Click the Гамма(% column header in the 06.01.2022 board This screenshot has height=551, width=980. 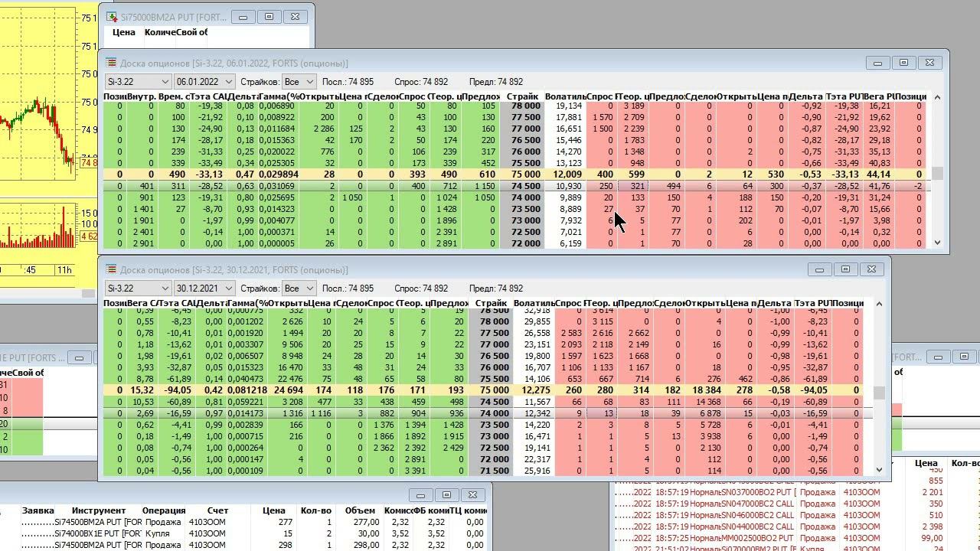pyautogui.click(x=278, y=96)
